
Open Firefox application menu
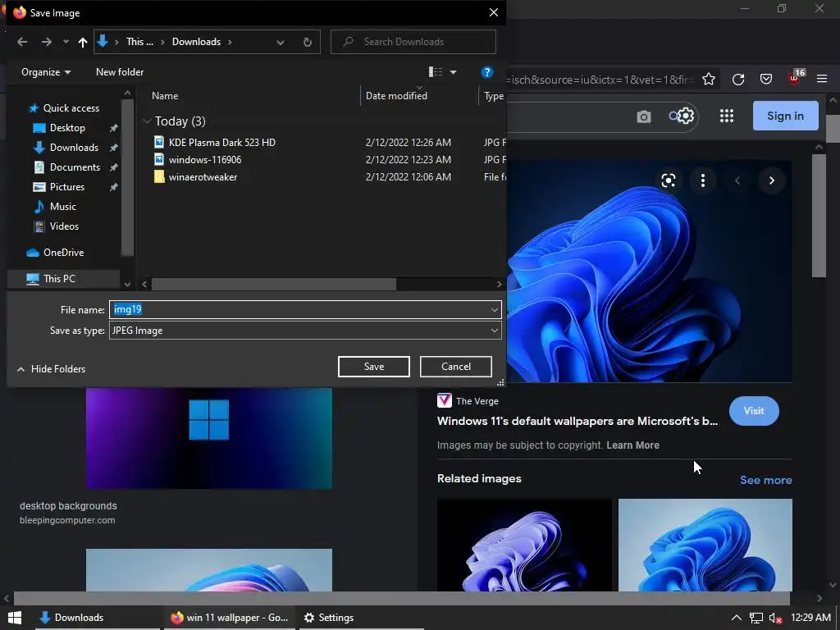pyautogui.click(x=822, y=80)
